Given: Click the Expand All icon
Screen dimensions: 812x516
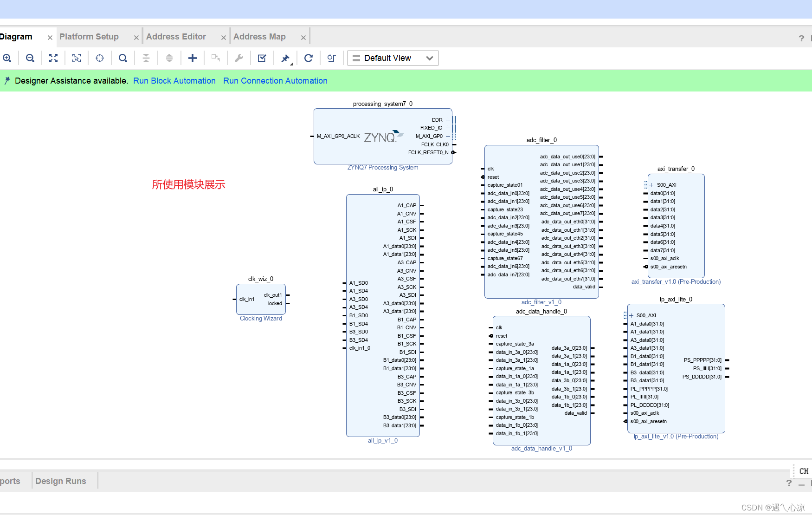Looking at the screenshot, I should pos(169,58).
